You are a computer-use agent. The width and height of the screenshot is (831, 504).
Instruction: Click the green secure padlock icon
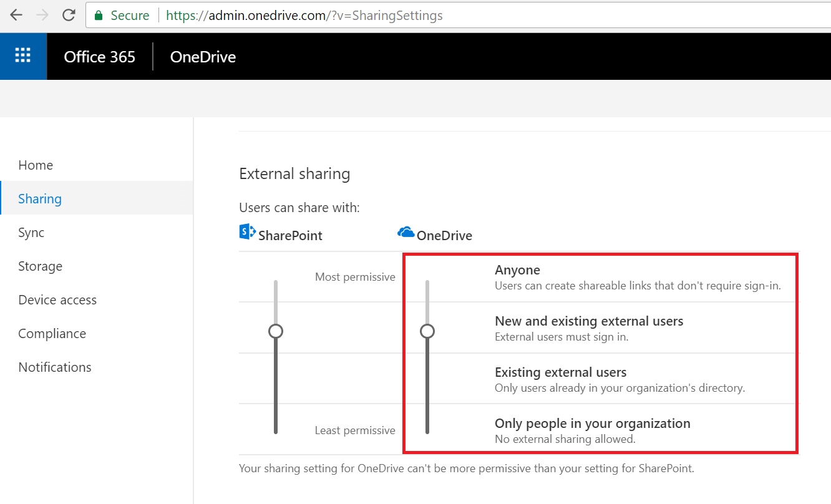tap(98, 16)
